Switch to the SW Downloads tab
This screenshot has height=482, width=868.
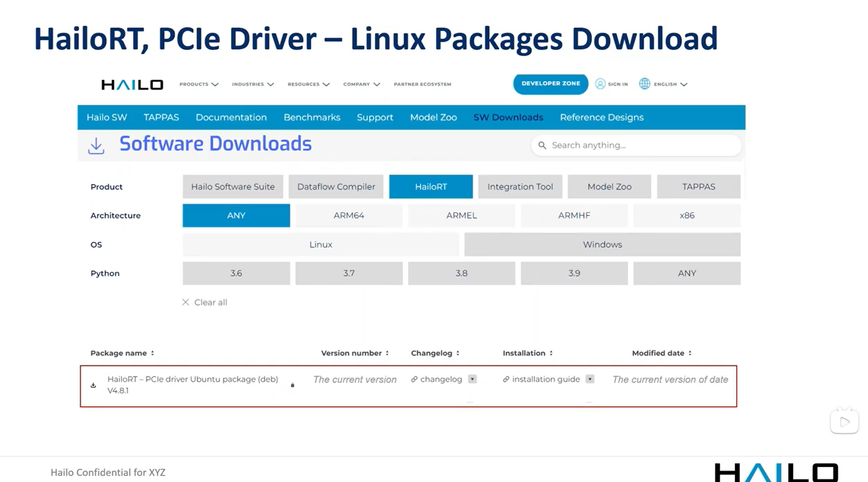point(508,118)
